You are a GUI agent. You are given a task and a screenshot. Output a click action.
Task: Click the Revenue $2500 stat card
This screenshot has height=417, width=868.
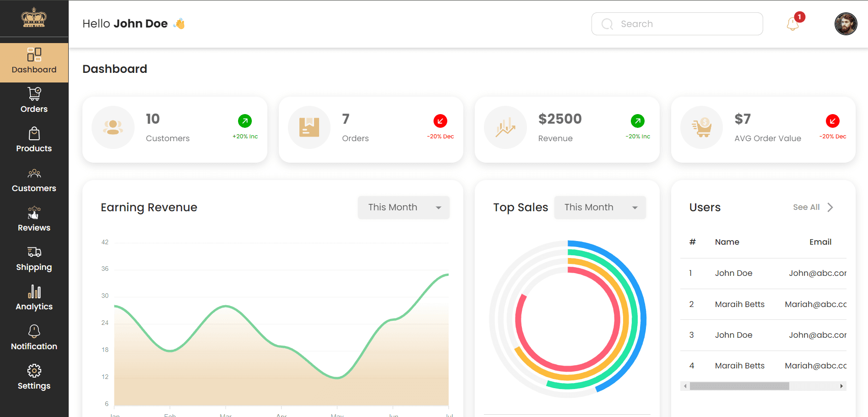(x=567, y=129)
